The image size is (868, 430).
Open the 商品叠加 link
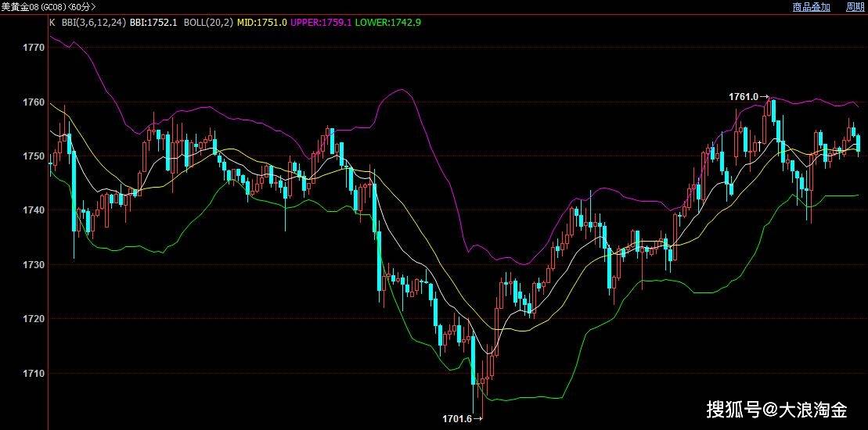pyautogui.click(x=811, y=6)
